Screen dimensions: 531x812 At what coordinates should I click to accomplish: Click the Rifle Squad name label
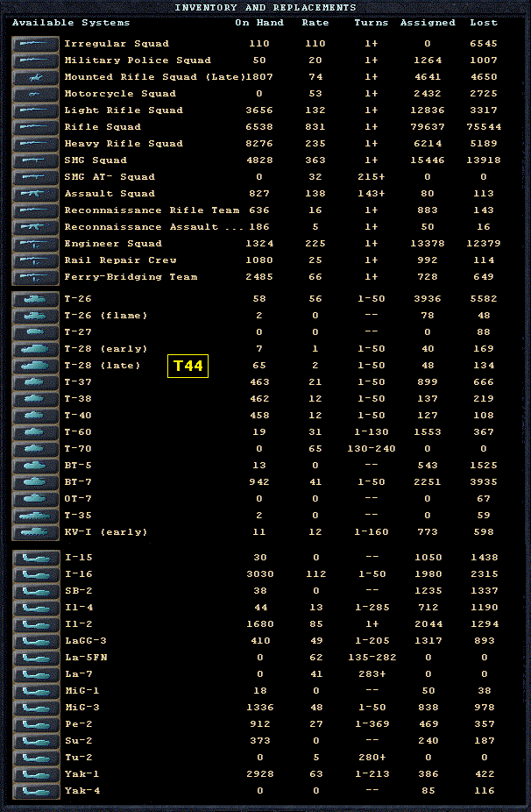[x=103, y=127]
